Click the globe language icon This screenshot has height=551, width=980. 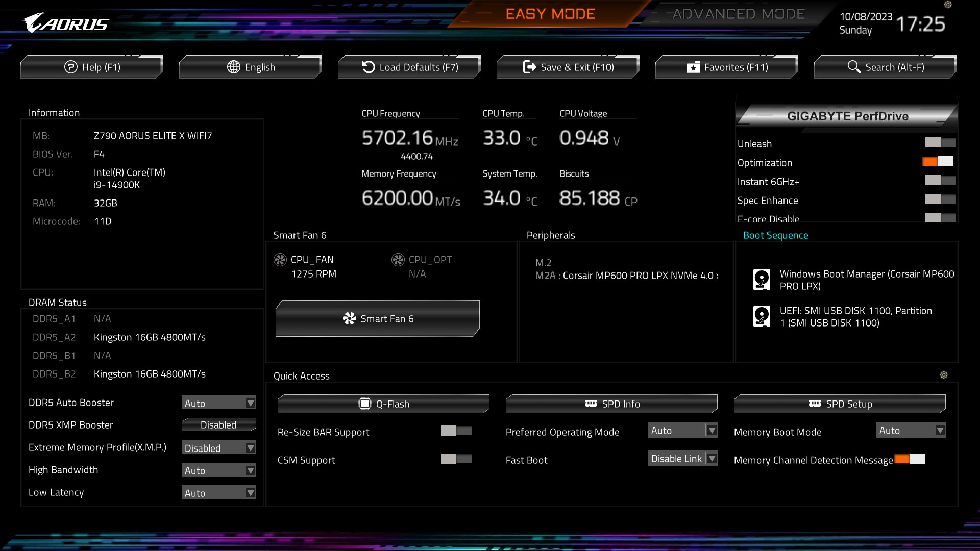(234, 67)
